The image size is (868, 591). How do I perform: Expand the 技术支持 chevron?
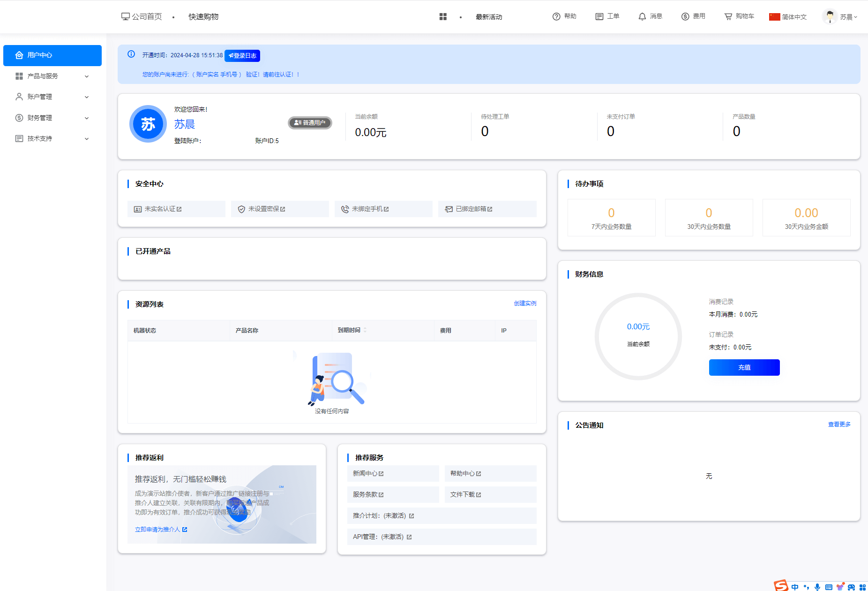tap(87, 139)
